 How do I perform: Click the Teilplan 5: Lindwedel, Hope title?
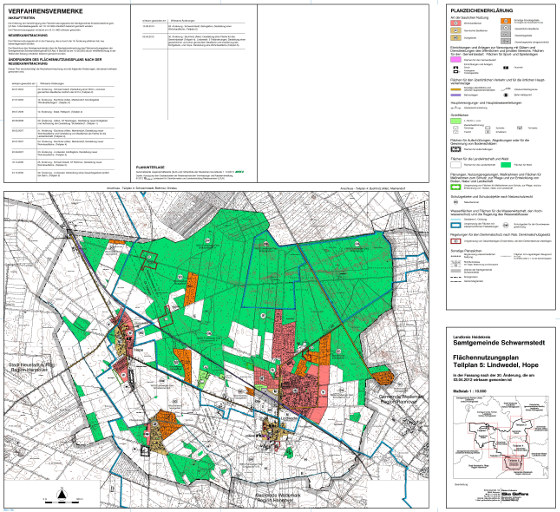point(496,365)
